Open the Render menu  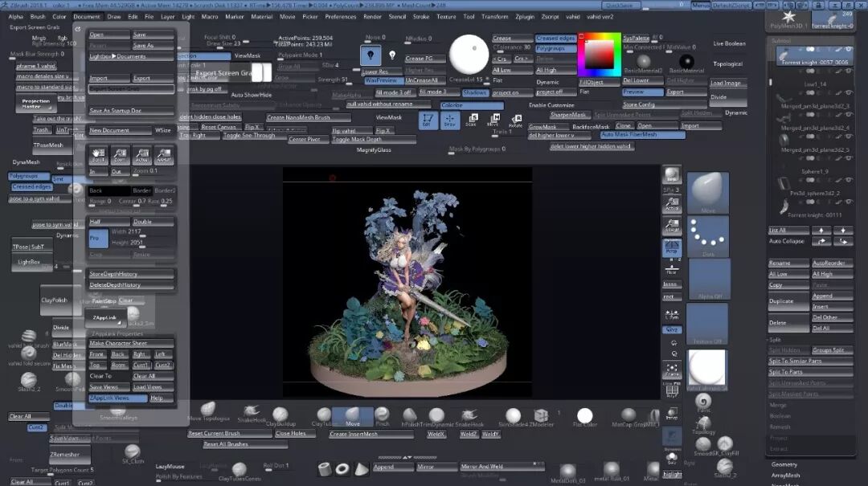pos(372,17)
